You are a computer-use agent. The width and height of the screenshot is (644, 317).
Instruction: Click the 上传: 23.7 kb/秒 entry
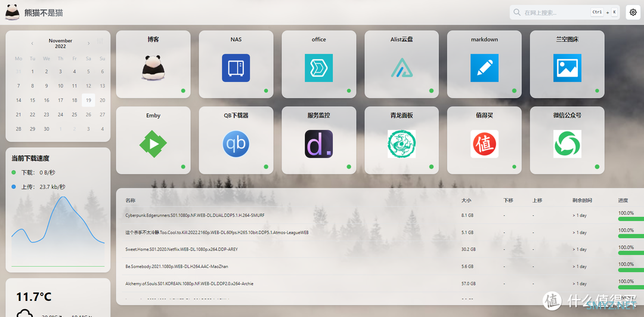[38, 187]
